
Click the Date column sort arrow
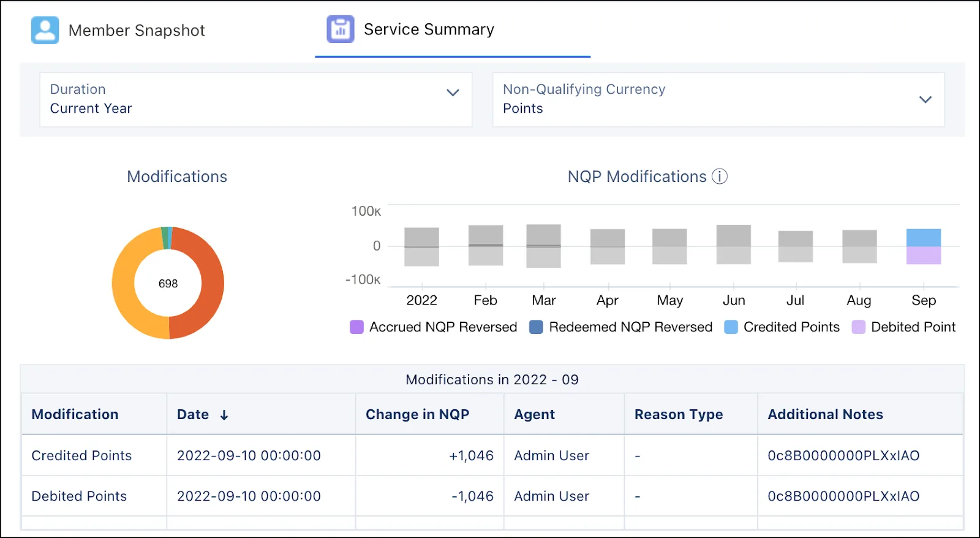[224, 415]
